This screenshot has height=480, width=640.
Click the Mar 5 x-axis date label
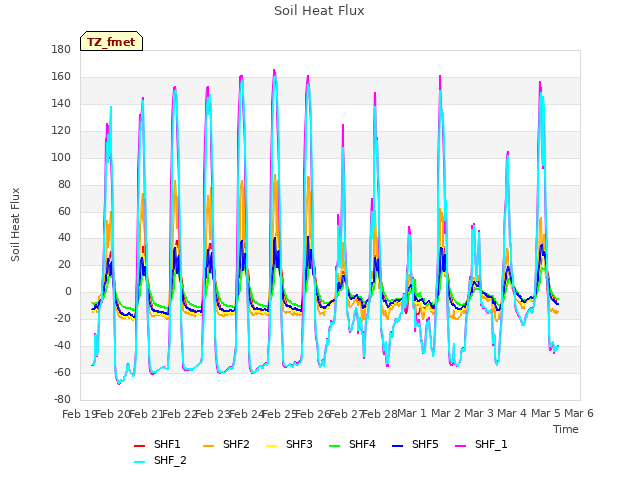click(546, 413)
